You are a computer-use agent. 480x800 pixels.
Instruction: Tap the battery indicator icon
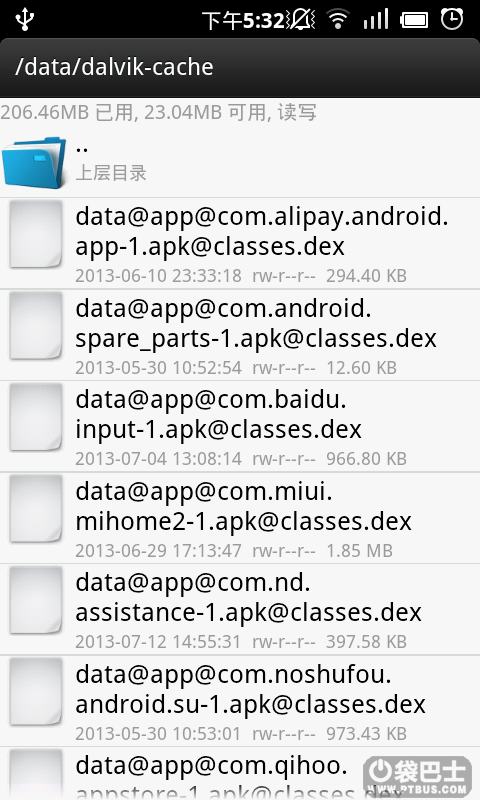414,20
